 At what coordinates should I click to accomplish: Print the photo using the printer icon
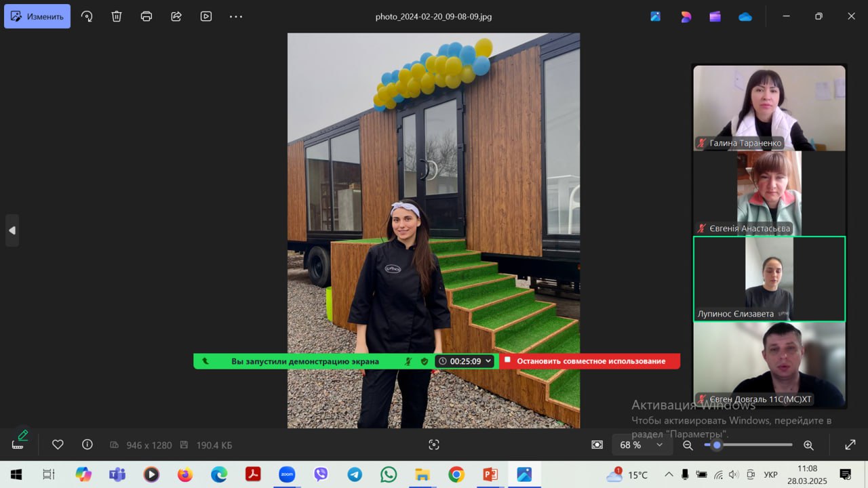click(146, 16)
